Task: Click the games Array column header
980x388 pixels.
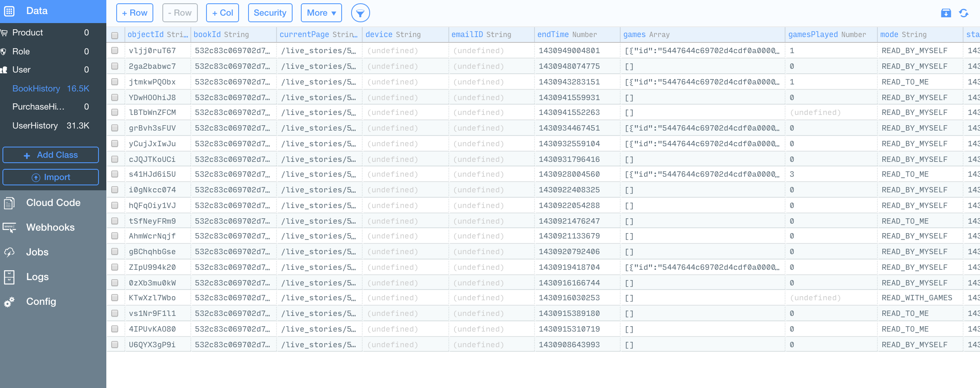Action: tap(703, 35)
